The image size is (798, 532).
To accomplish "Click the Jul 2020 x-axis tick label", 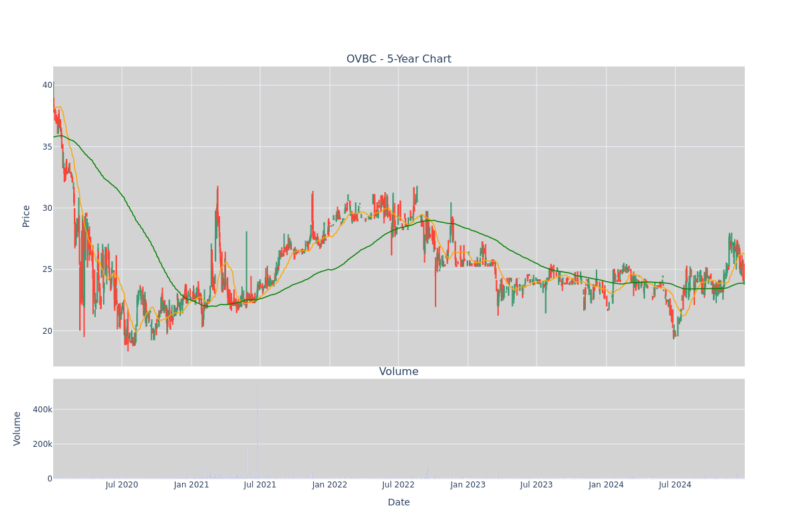I will [x=122, y=485].
